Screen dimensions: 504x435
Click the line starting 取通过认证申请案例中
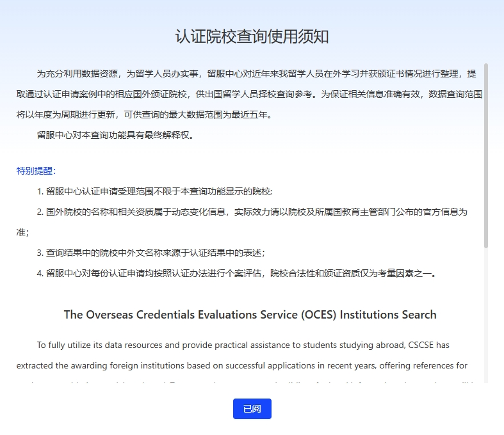point(249,94)
